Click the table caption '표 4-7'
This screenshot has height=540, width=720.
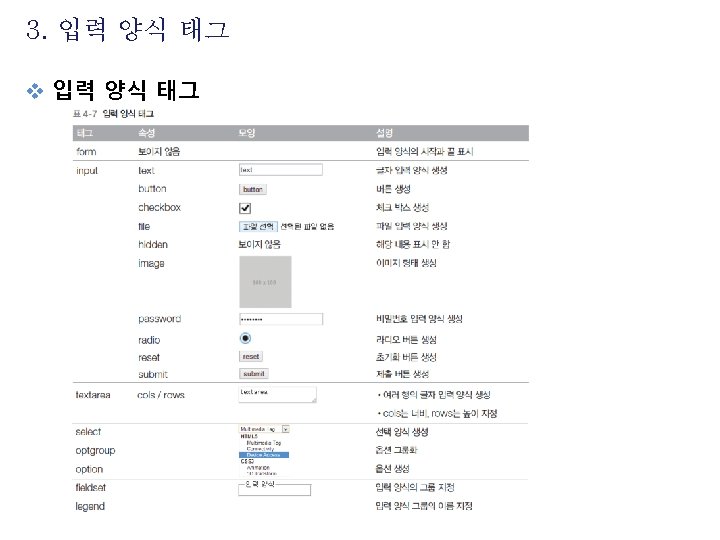pos(85,113)
